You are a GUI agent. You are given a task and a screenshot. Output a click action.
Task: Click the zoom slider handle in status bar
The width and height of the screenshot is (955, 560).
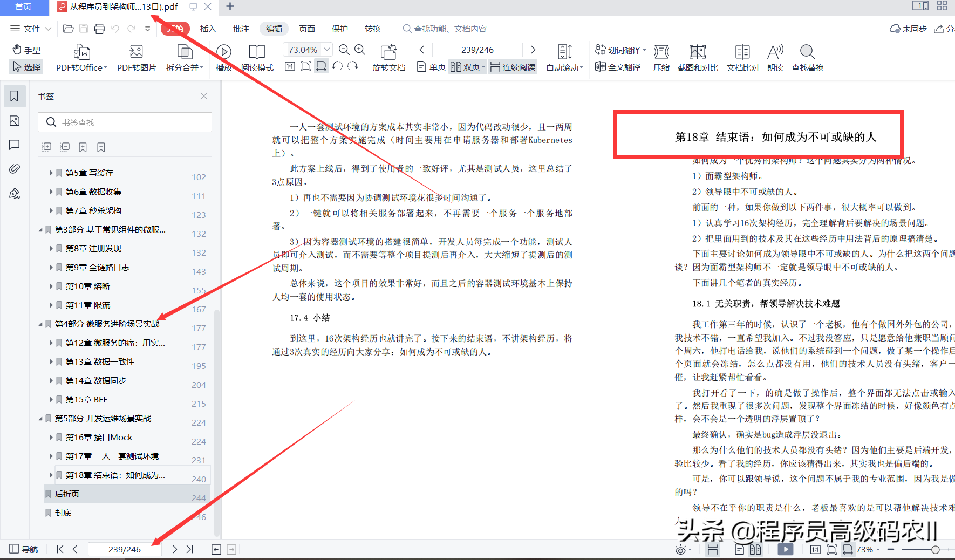click(936, 549)
